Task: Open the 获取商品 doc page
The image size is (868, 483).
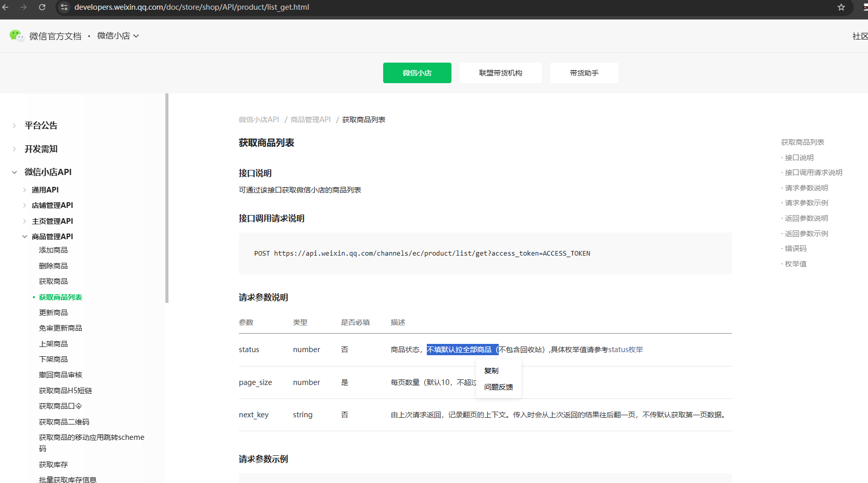Action: click(53, 282)
